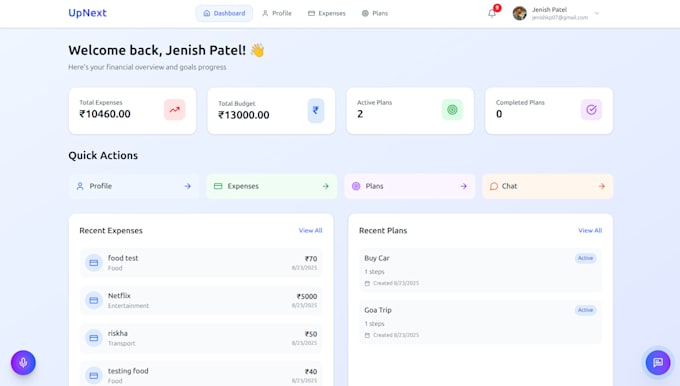Expand the user account dropdown chevron
The image size is (680, 386).
click(597, 13)
